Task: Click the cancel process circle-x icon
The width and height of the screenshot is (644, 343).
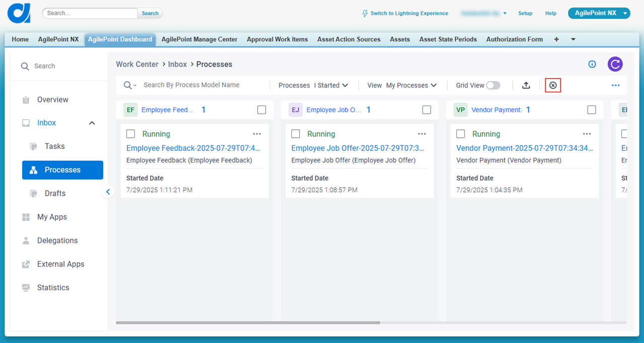Action: click(x=553, y=85)
